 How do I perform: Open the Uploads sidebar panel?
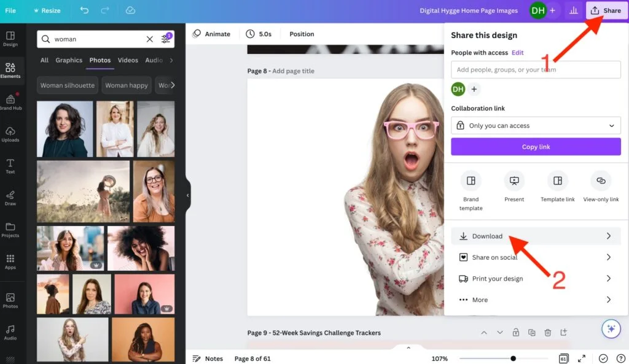pyautogui.click(x=10, y=134)
